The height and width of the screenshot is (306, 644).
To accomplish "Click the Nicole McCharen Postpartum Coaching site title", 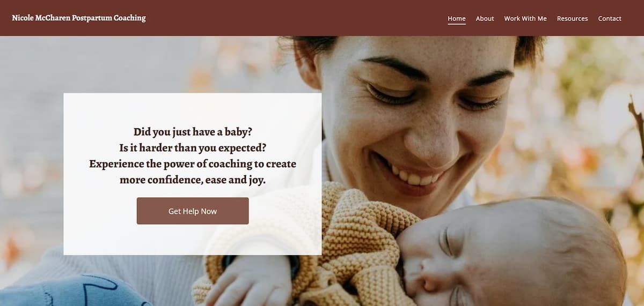I will coord(79,18).
